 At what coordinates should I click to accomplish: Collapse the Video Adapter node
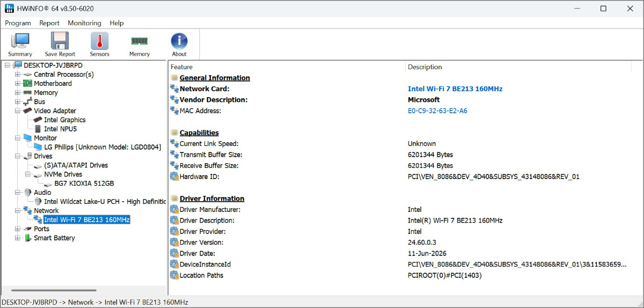click(x=18, y=111)
